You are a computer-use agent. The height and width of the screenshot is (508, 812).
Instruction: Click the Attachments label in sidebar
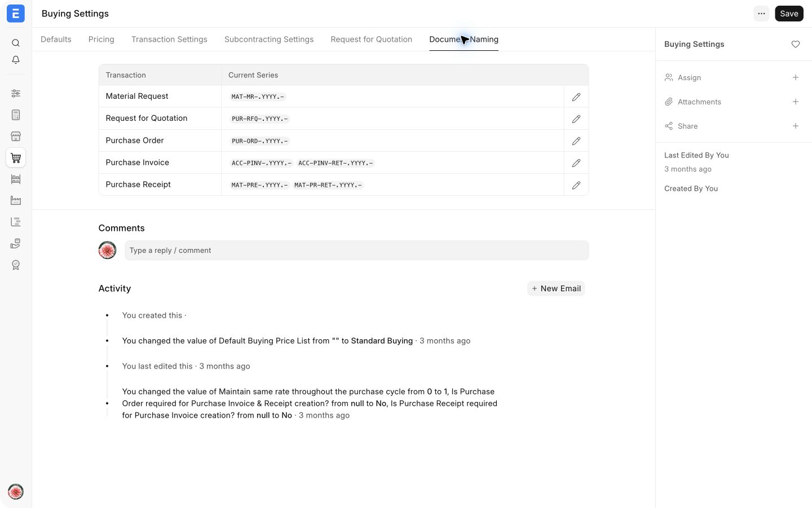(699, 102)
